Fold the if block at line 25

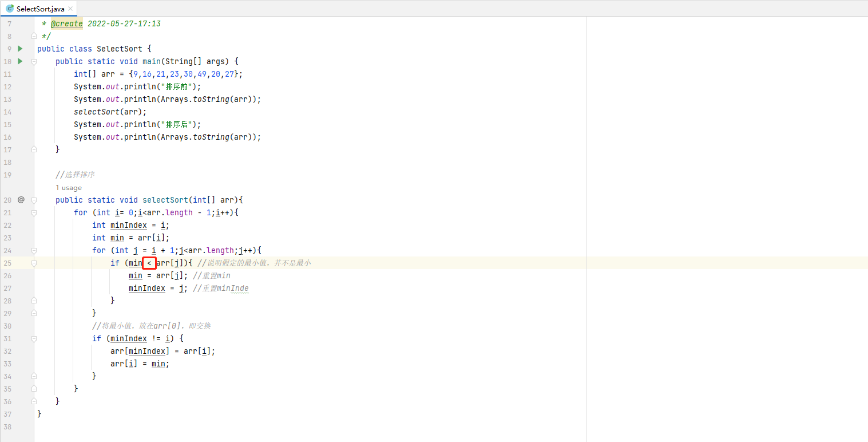tap(34, 263)
